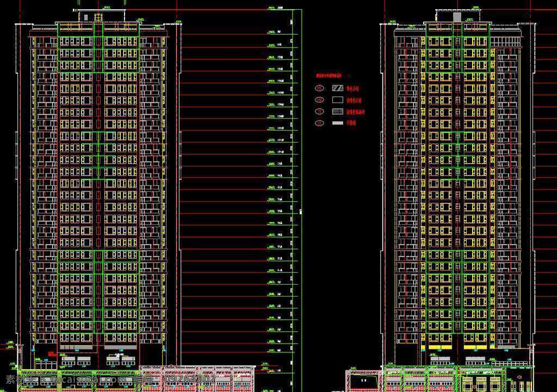Click the diagonal-hatch legend swatch

coord(337,88)
